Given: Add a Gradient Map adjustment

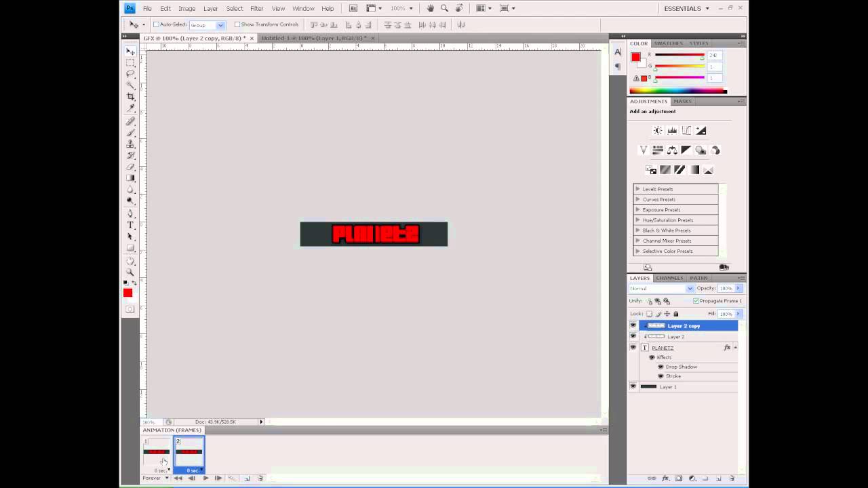Looking at the screenshot, I should pyautogui.click(x=694, y=170).
